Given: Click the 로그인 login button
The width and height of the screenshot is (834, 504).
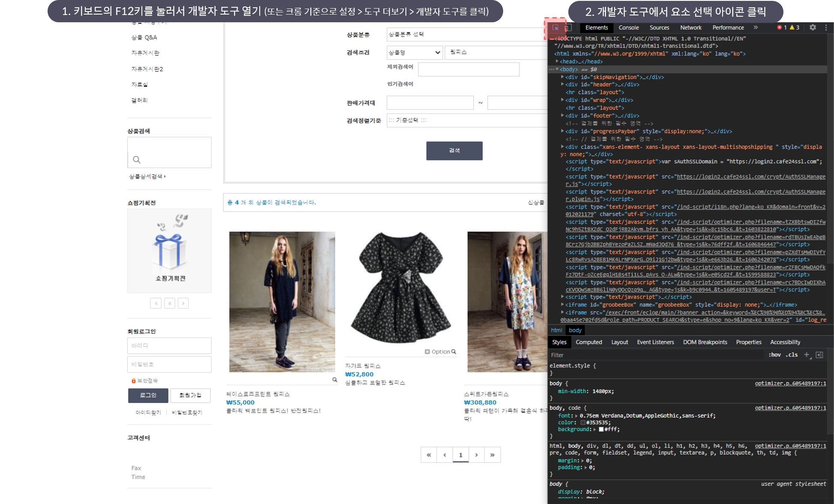Looking at the screenshot, I should 148,395.
